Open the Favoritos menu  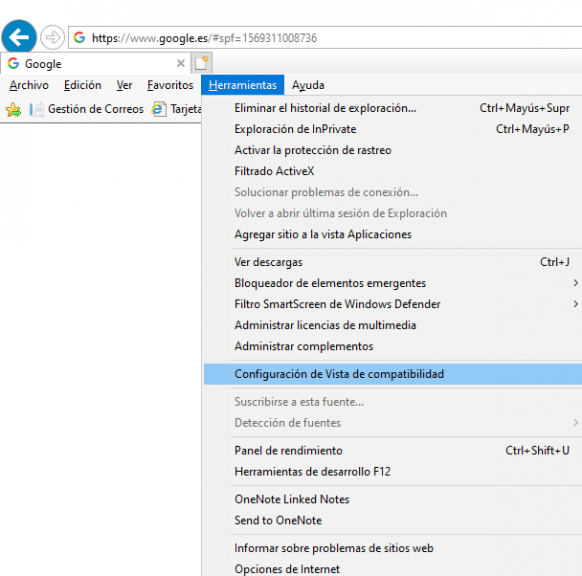[x=170, y=85]
